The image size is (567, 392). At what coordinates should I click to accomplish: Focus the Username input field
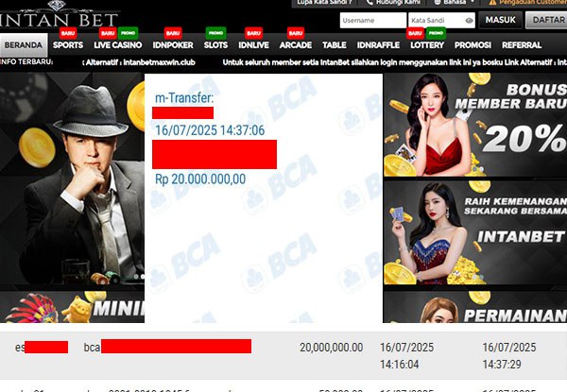[x=373, y=20]
